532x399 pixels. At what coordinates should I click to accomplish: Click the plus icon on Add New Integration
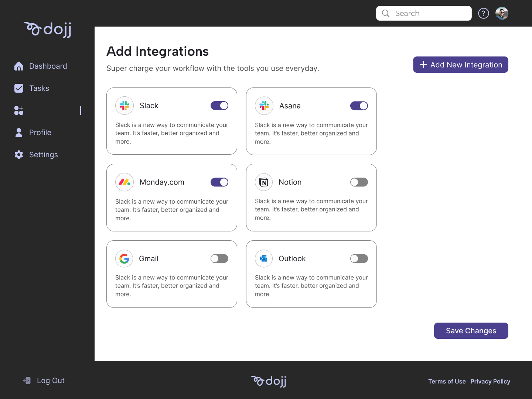coord(423,65)
